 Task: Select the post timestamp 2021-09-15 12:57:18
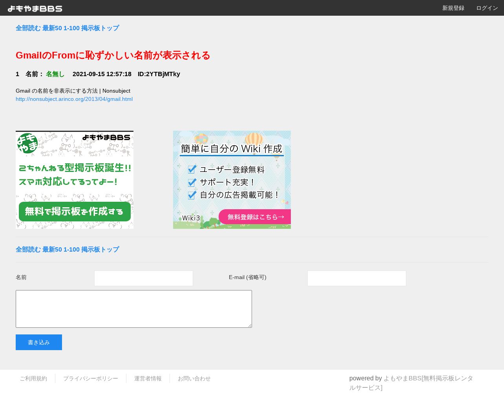click(x=102, y=74)
